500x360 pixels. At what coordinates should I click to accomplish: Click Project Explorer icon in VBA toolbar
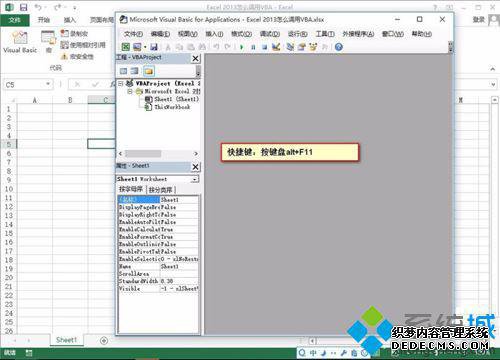pos(290,47)
